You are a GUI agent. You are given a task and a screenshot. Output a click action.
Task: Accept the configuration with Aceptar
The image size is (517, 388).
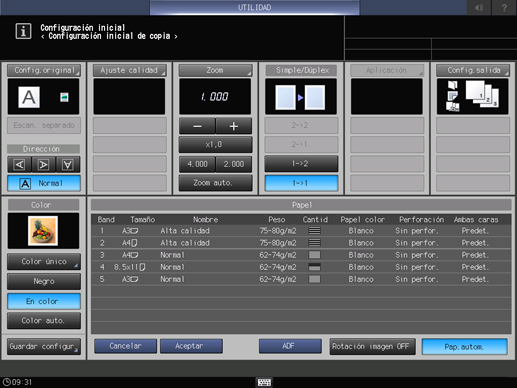(x=191, y=346)
